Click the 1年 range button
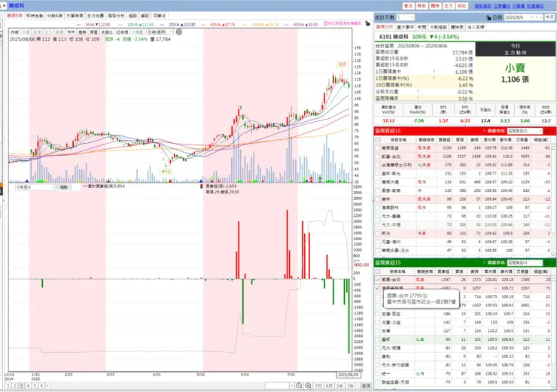Screen dimensions: 557x392 (339, 386)
